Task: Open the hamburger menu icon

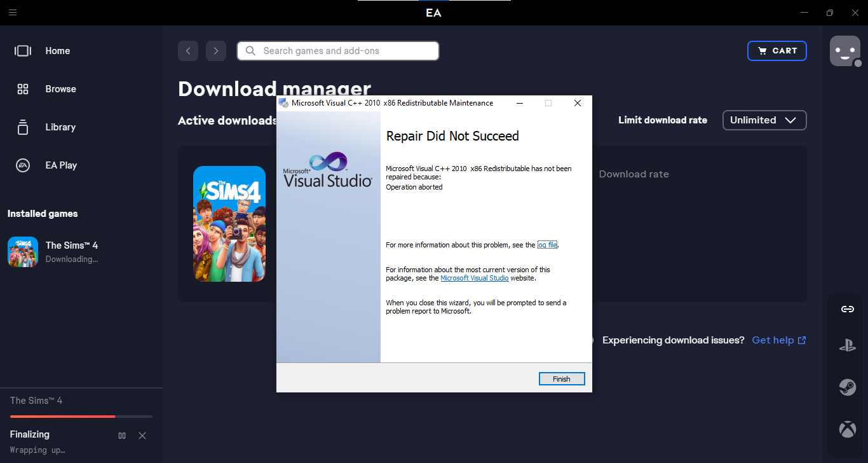Action: pos(13,13)
